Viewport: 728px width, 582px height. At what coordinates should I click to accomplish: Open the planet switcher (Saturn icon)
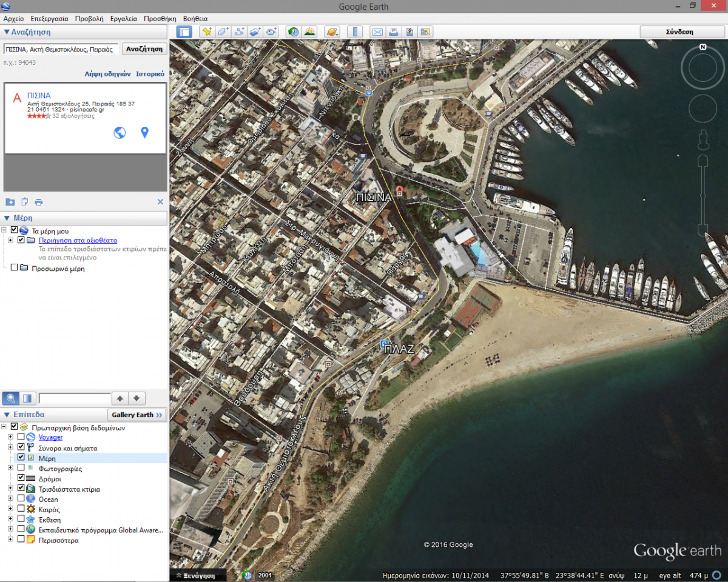[x=332, y=32]
